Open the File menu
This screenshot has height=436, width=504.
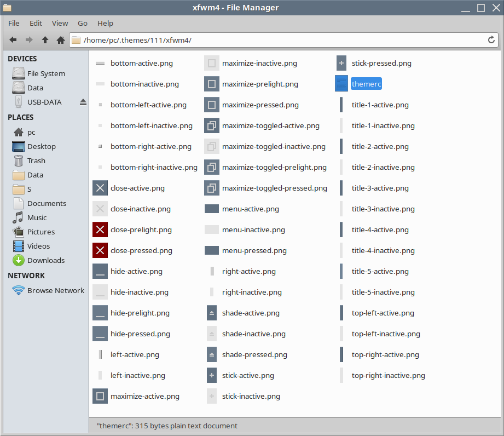tap(14, 23)
